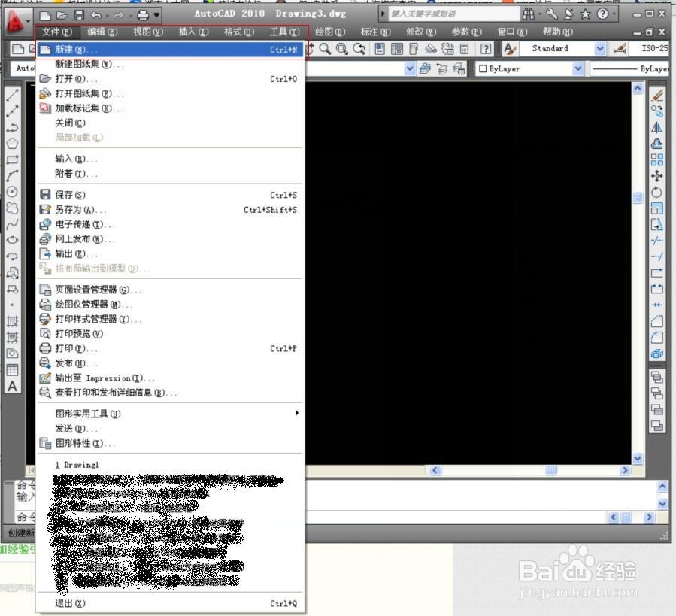Click the Help question mark toolbar icon
This screenshot has width=676, height=616.
pos(486,49)
